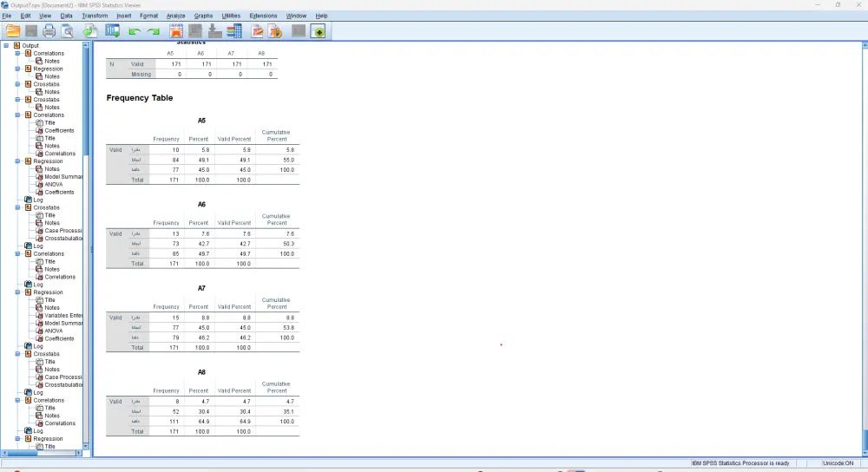Open the Edit menu
868x472 pixels.
(25, 16)
